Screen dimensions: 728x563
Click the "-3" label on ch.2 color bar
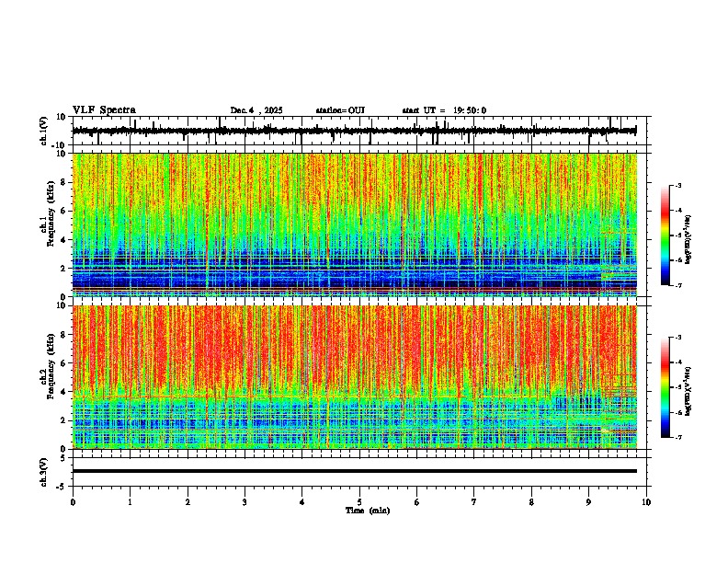point(677,338)
